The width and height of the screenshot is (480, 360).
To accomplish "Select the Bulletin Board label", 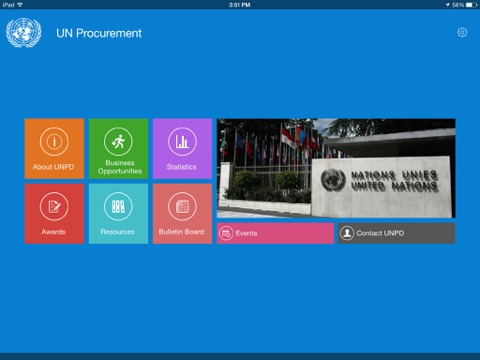I will click(181, 232).
